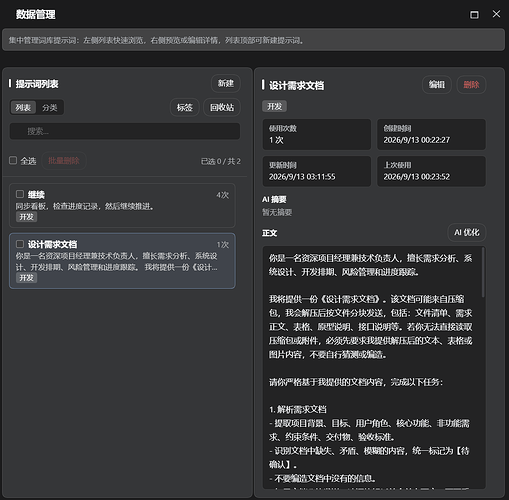Open the 回收站 recycle bin
Image resolution: width=509 pixels, height=500 pixels.
pyautogui.click(x=222, y=107)
